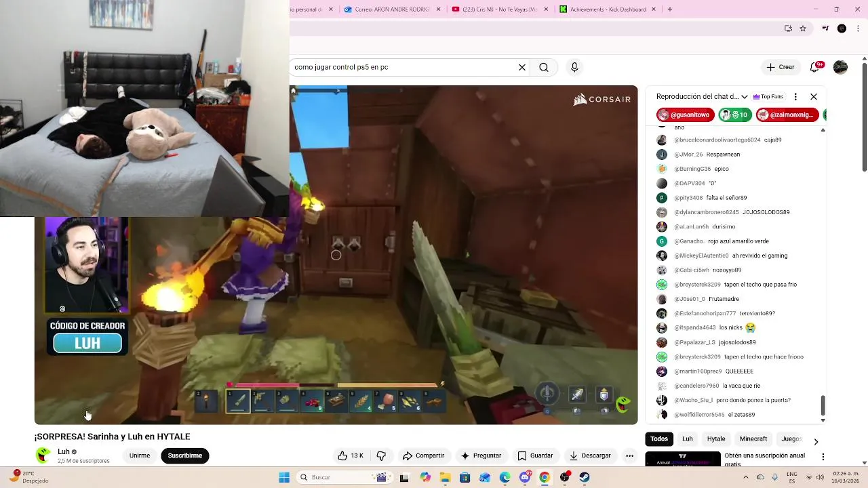Open the @zaimonxmig top fan chip

click(787, 115)
